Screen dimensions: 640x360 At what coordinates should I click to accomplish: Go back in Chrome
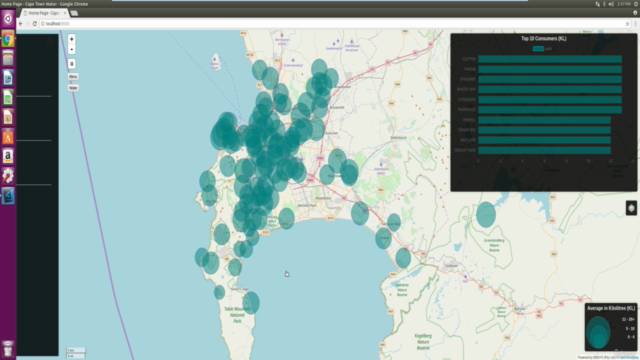21,24
